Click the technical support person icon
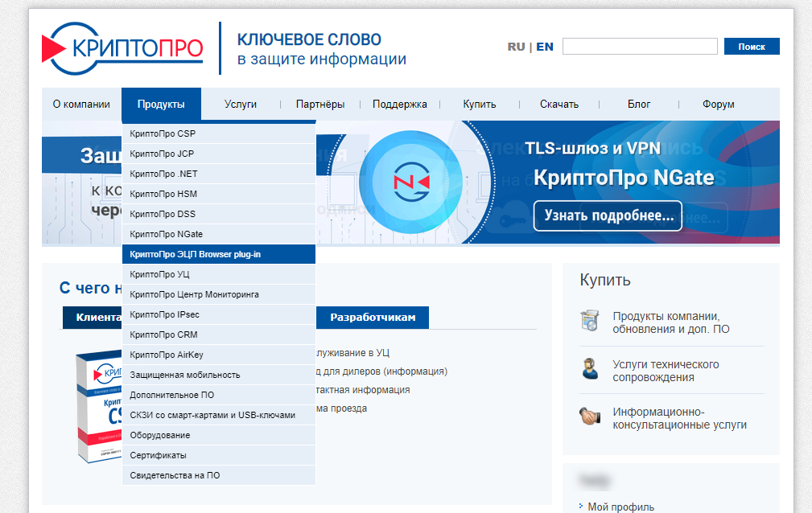 click(x=590, y=368)
